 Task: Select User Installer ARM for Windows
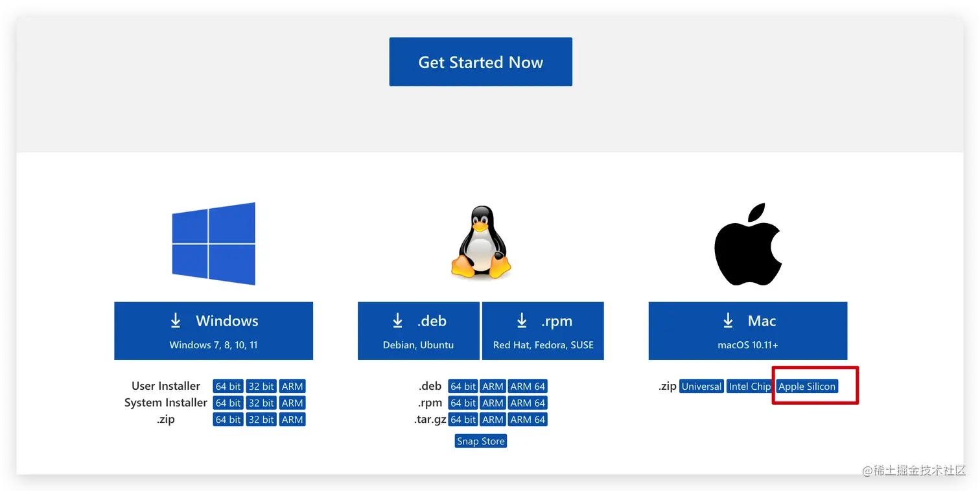(x=292, y=387)
